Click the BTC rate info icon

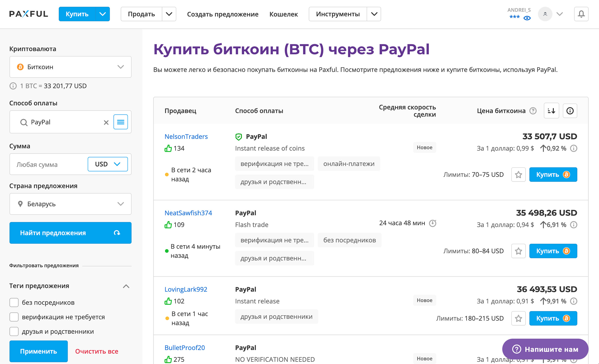click(x=13, y=86)
